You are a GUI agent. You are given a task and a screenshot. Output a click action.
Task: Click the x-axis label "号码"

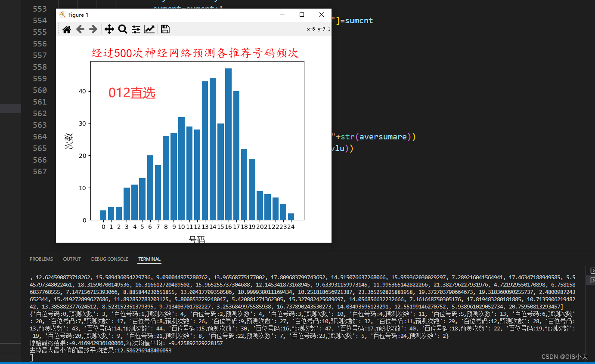[x=197, y=239]
